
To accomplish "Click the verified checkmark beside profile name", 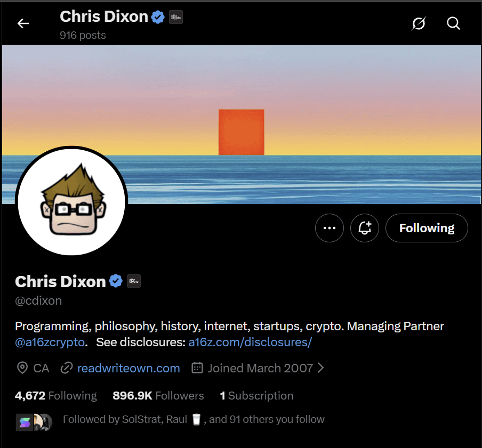I will point(116,281).
